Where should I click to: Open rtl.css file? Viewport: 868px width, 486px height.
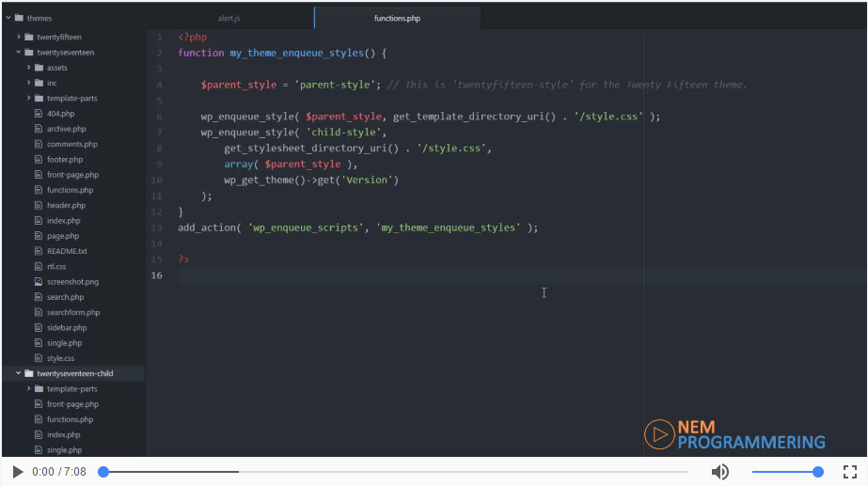[x=55, y=266]
